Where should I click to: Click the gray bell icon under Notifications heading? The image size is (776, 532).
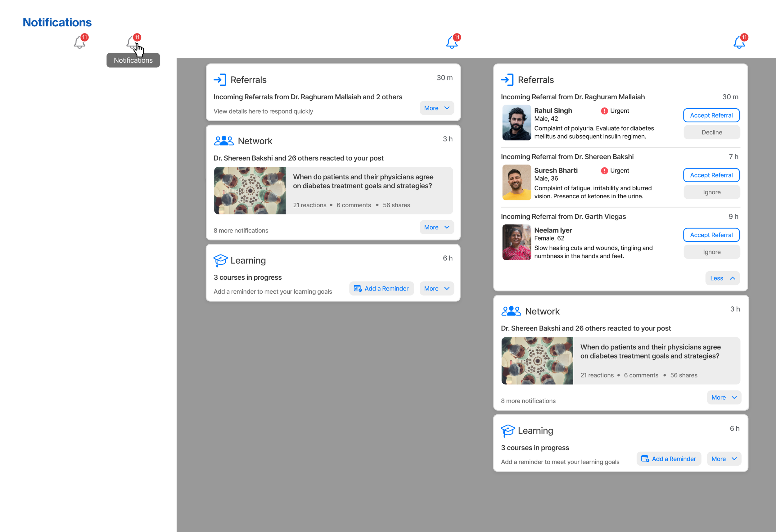[79, 43]
